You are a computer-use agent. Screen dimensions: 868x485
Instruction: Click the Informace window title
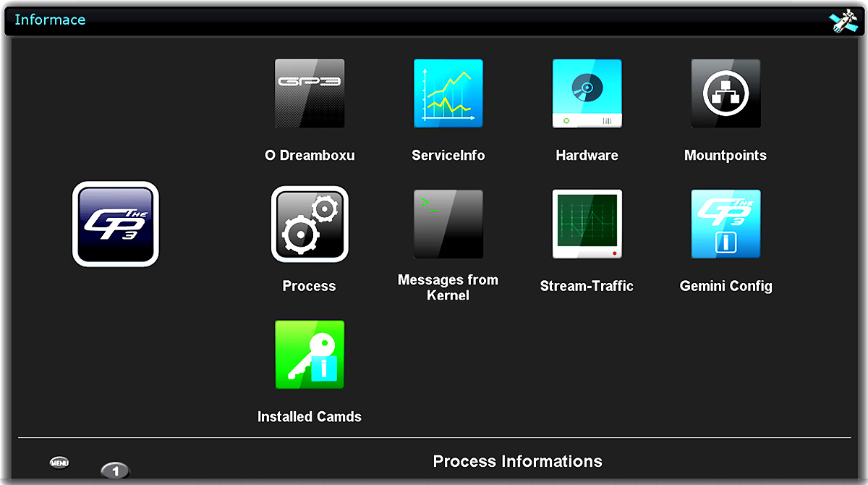coord(50,20)
